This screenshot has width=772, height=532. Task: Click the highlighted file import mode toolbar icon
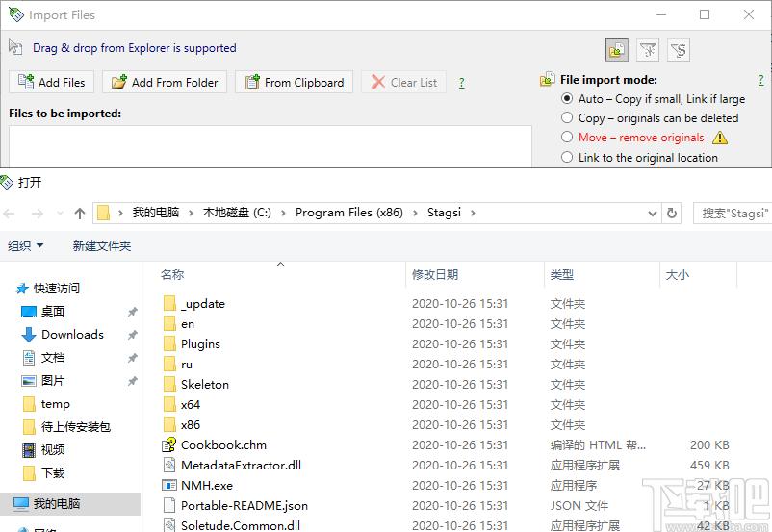coord(617,50)
